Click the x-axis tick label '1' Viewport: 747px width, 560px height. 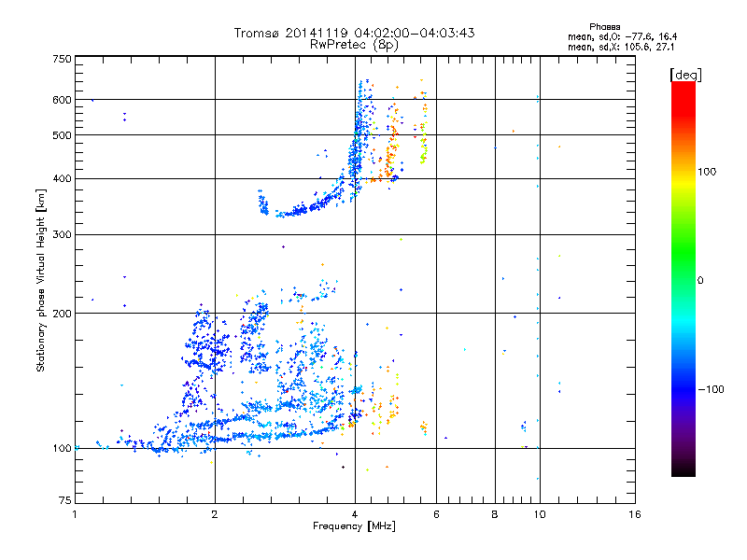[x=75, y=514]
